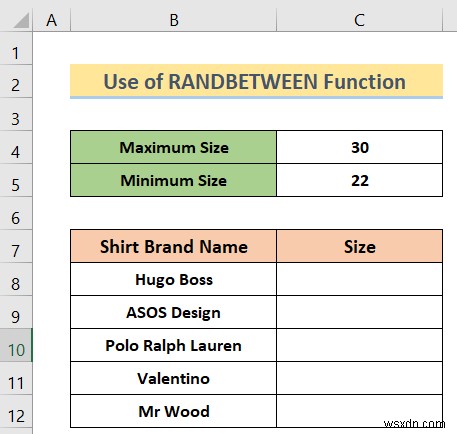The image size is (457, 434).
Task: Select row 4 header
Action: [x=16, y=147]
